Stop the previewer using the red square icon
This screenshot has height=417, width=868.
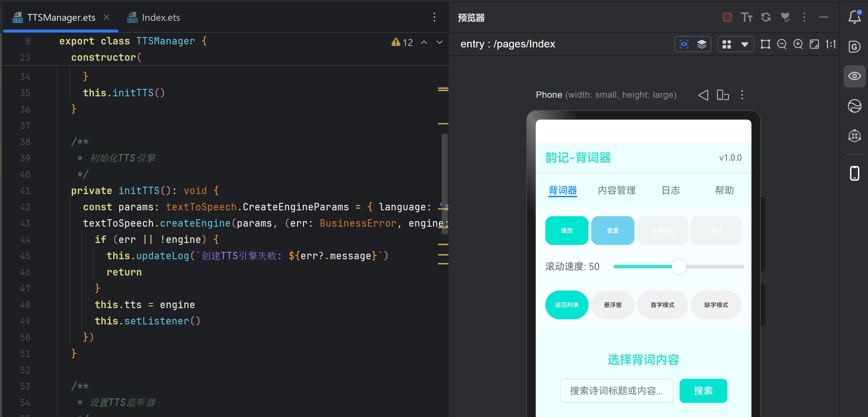click(727, 17)
